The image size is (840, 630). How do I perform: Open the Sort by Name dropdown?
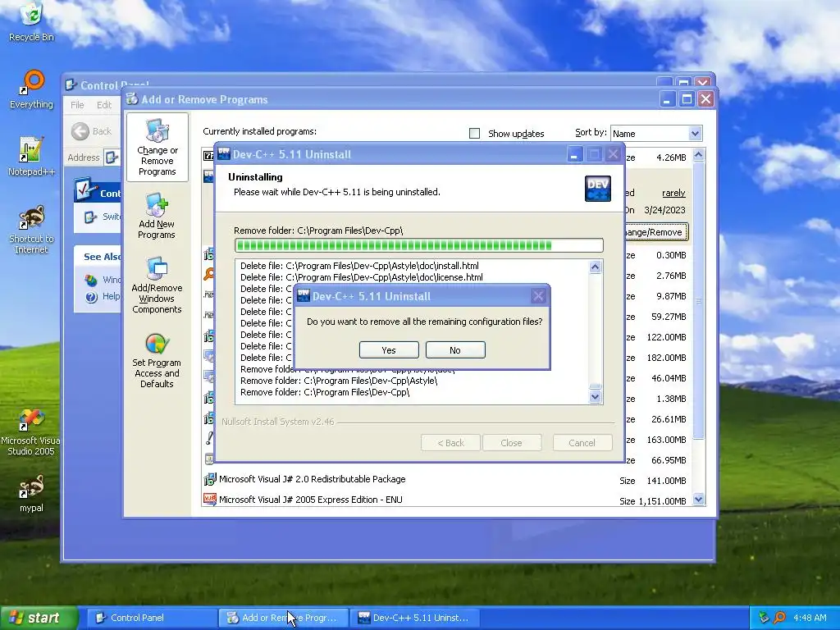[695, 134]
